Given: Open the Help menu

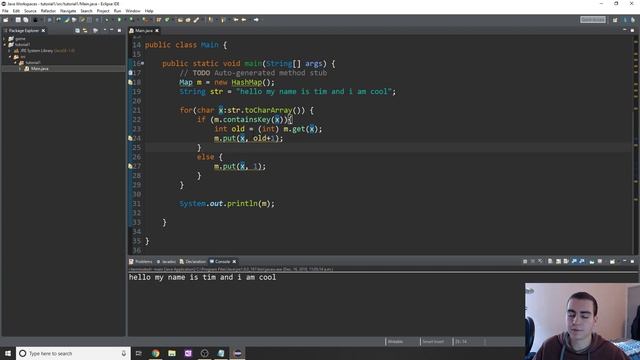Looking at the screenshot, I should pyautogui.click(x=149, y=11).
